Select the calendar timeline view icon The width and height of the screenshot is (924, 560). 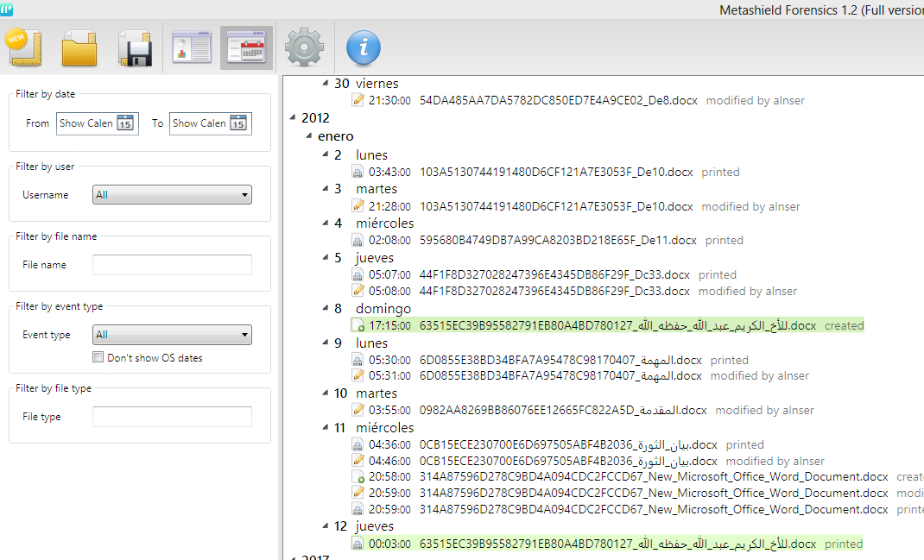pyautogui.click(x=246, y=48)
